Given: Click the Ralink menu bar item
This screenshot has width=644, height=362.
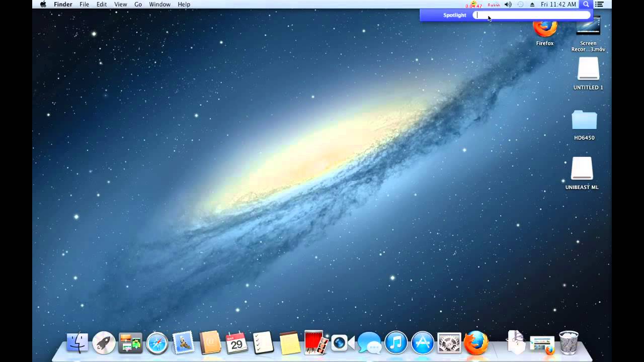Looking at the screenshot, I should [494, 5].
